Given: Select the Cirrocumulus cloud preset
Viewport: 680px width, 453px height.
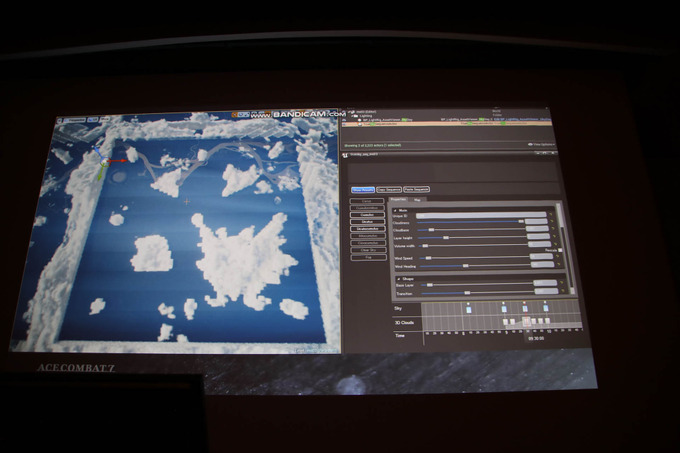Looking at the screenshot, I should tap(368, 243).
